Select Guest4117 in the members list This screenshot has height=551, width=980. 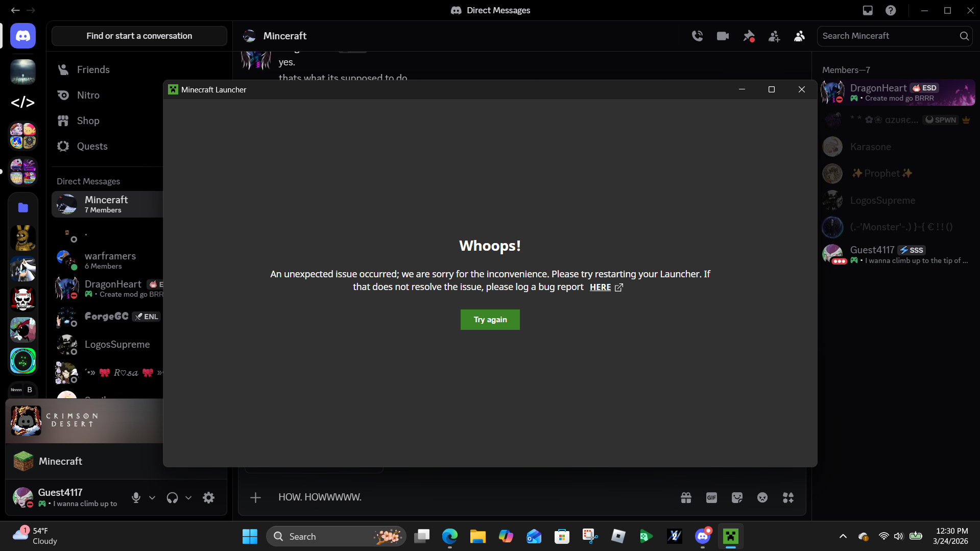tap(898, 254)
